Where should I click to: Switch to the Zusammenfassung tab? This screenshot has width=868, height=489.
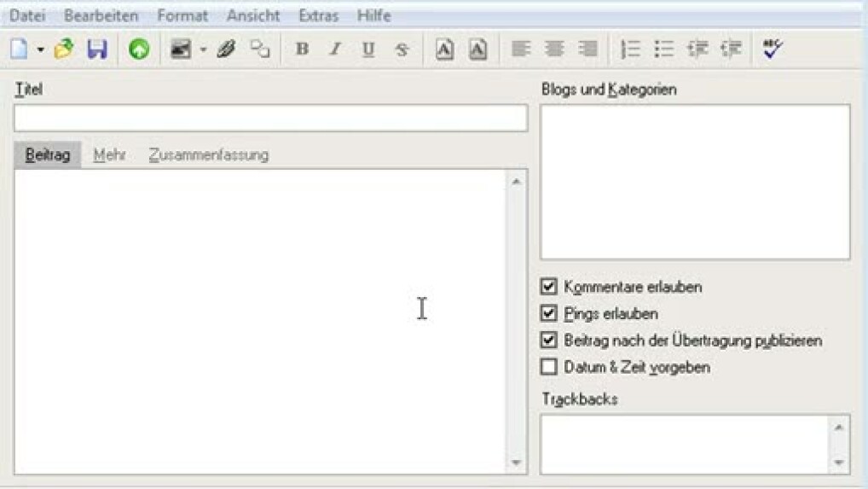point(209,155)
